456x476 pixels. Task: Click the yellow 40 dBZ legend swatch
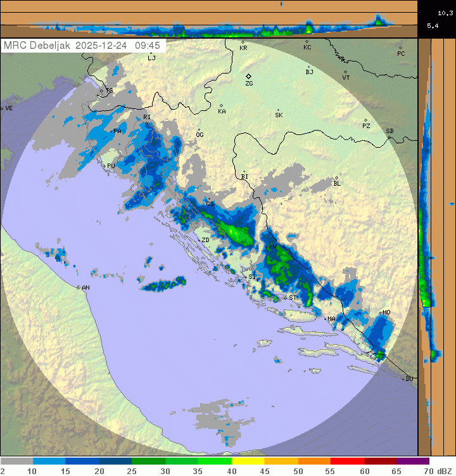point(248,461)
